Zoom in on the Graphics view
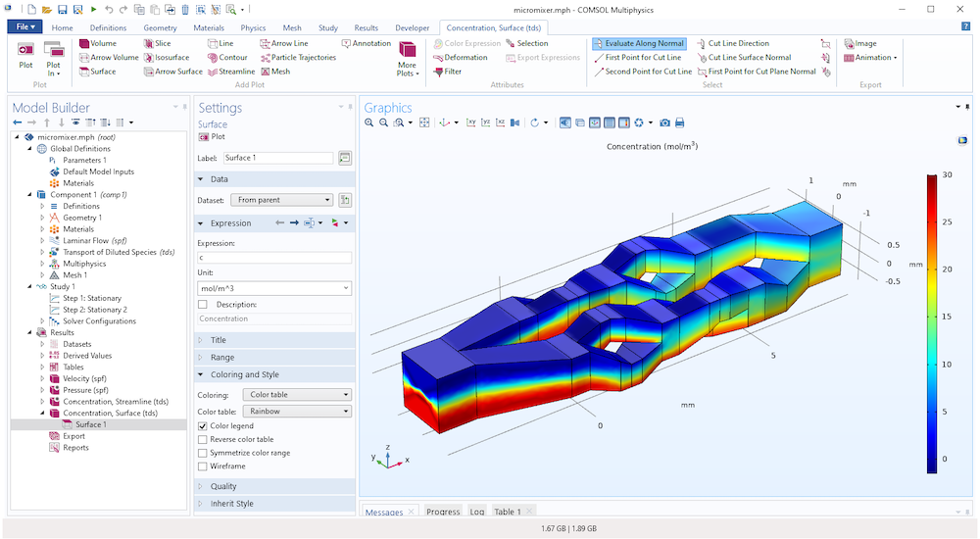The width and height of the screenshot is (980, 539). tap(368, 122)
